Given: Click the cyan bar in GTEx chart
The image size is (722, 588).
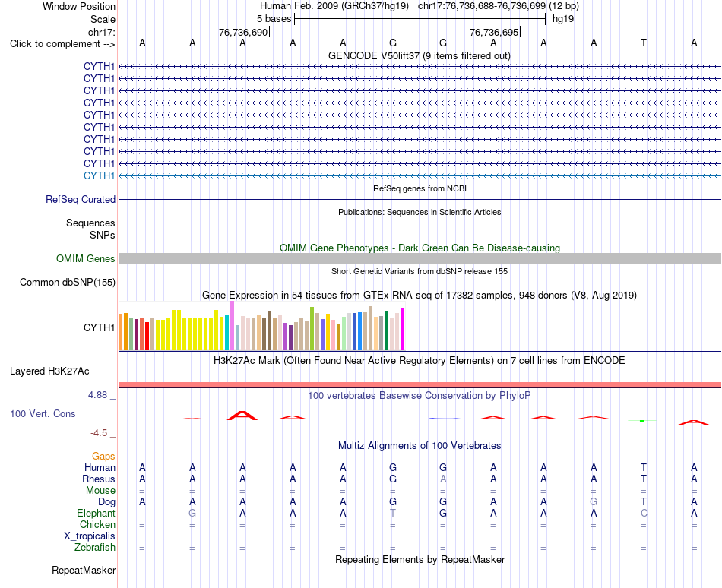Looking at the screenshot, I should click(x=227, y=333).
